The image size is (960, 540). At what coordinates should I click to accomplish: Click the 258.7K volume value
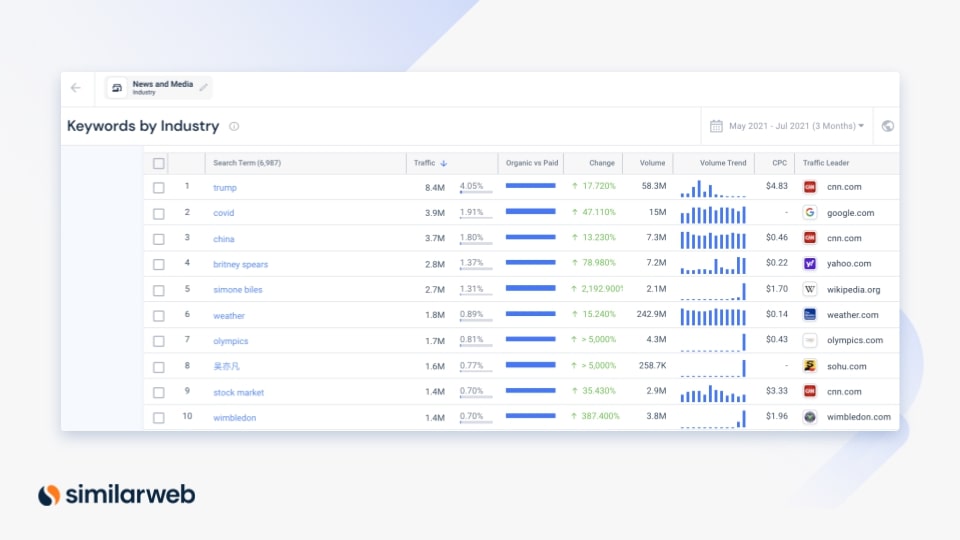click(x=653, y=366)
